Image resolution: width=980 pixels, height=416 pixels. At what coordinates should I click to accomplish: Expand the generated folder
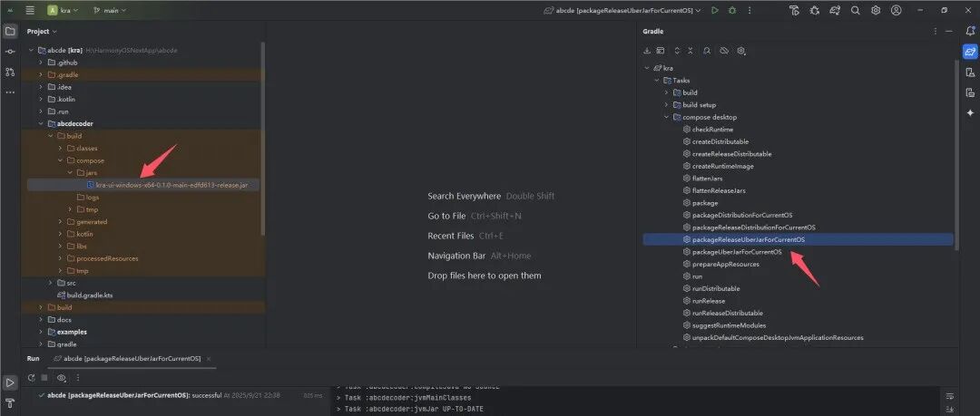[61, 222]
